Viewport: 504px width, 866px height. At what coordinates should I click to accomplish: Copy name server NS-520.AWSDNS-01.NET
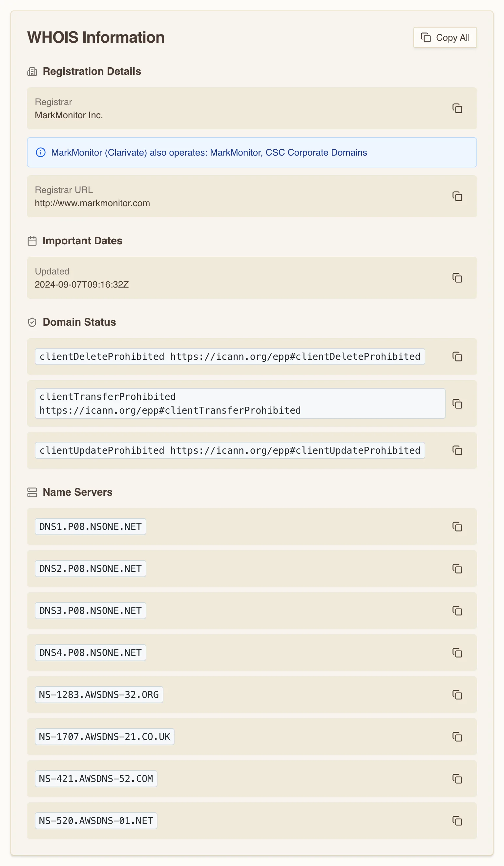pos(457,821)
